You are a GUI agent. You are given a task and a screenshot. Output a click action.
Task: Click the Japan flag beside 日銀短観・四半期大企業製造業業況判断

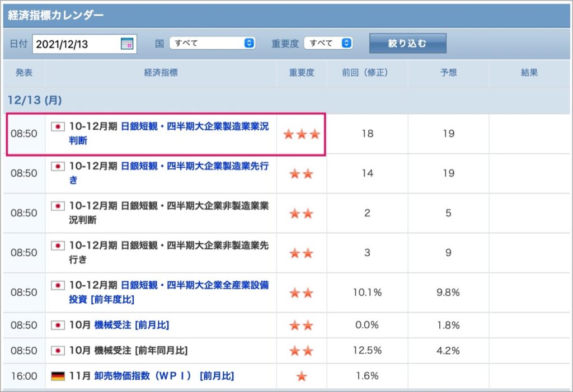58,126
